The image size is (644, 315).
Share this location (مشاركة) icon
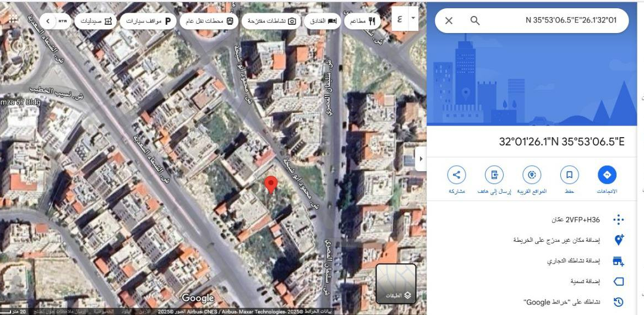click(x=456, y=175)
